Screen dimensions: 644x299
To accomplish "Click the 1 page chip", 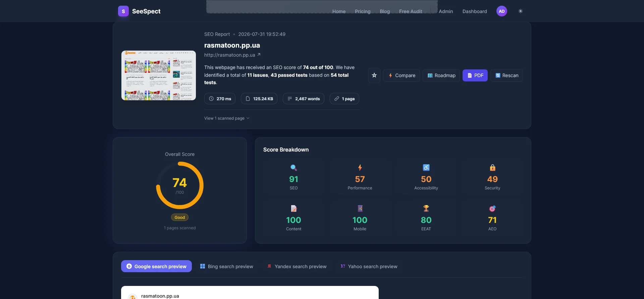I will (344, 99).
